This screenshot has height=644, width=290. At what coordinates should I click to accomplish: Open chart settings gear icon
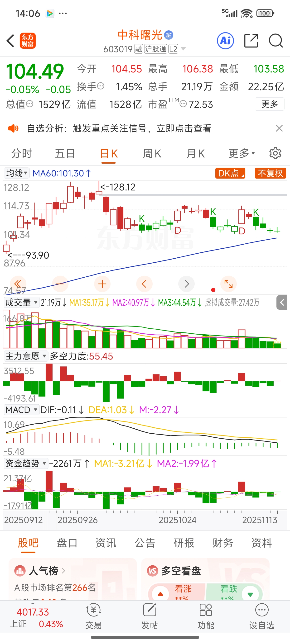pyautogui.click(x=275, y=153)
